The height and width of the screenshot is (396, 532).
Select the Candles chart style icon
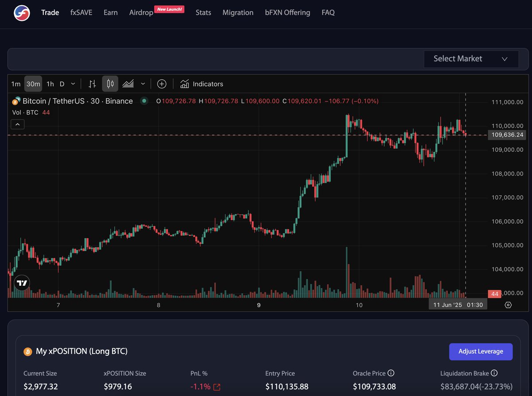pyautogui.click(x=110, y=84)
